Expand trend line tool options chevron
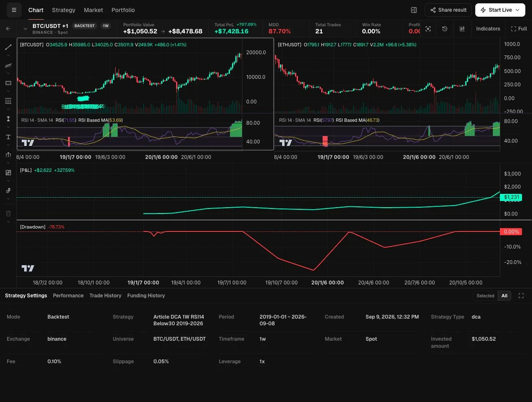 pyautogui.click(x=8, y=55)
